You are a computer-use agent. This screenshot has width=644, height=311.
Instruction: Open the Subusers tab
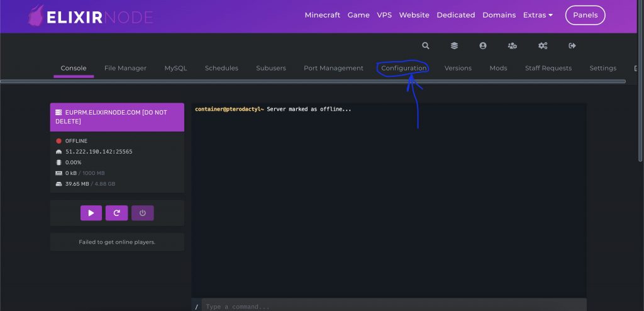click(270, 68)
